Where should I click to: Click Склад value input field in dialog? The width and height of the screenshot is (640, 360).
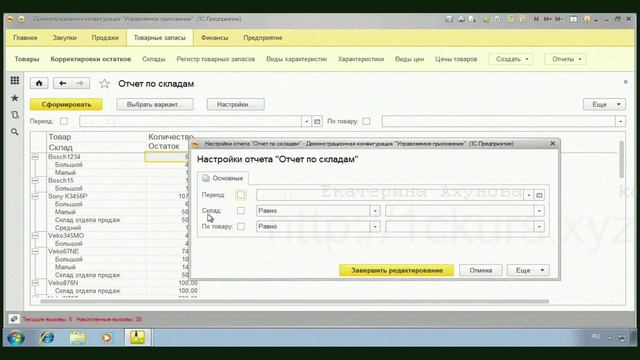click(460, 211)
